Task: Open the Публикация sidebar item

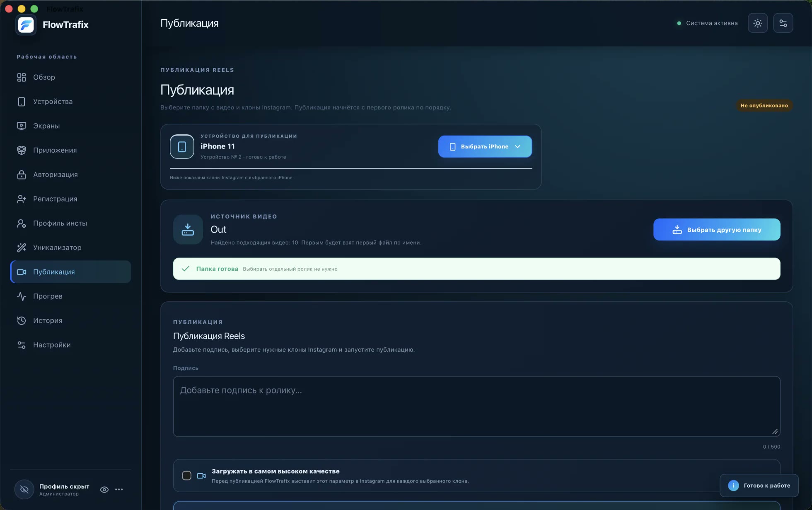Action: [x=70, y=272]
